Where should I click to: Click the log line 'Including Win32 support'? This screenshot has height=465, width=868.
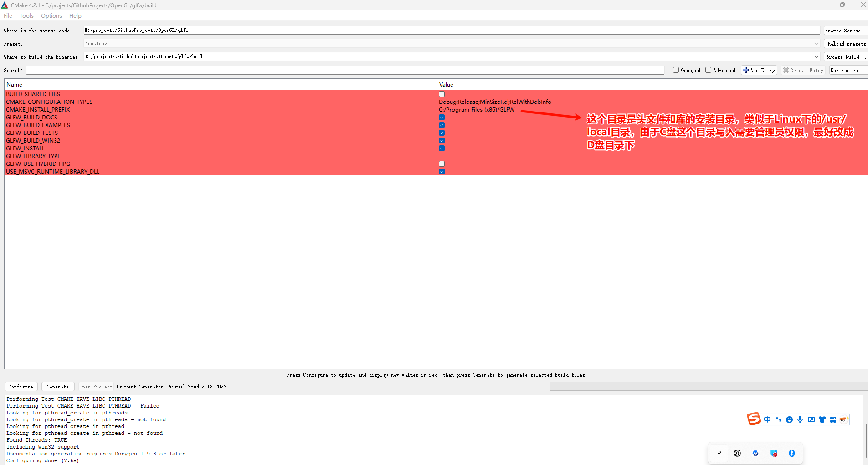click(43, 447)
